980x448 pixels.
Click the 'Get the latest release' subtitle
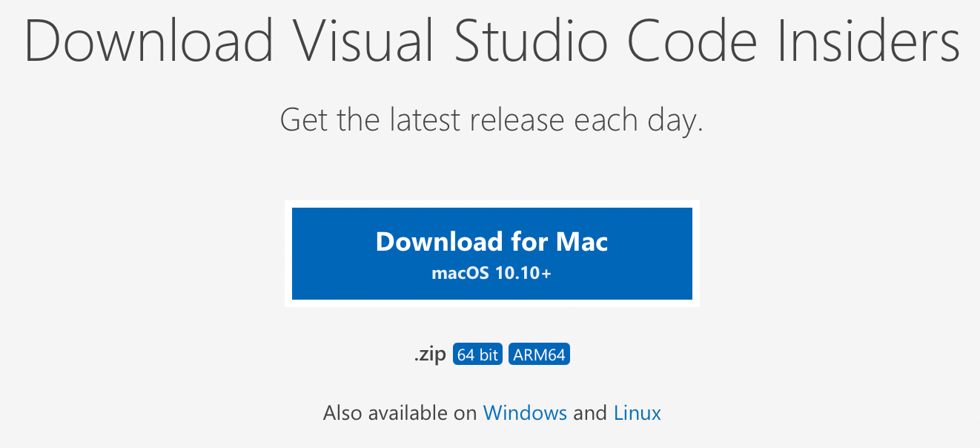490,119
